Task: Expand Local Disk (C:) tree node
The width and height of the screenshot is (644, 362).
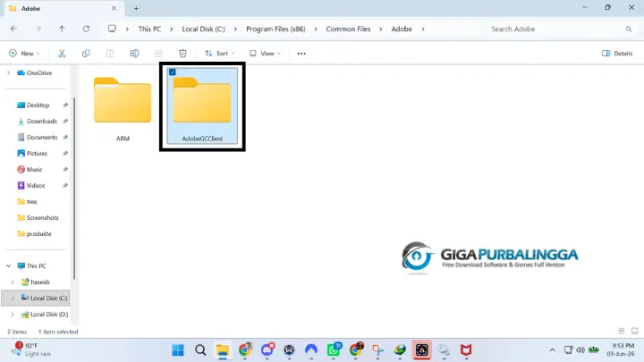Action: [x=13, y=298]
